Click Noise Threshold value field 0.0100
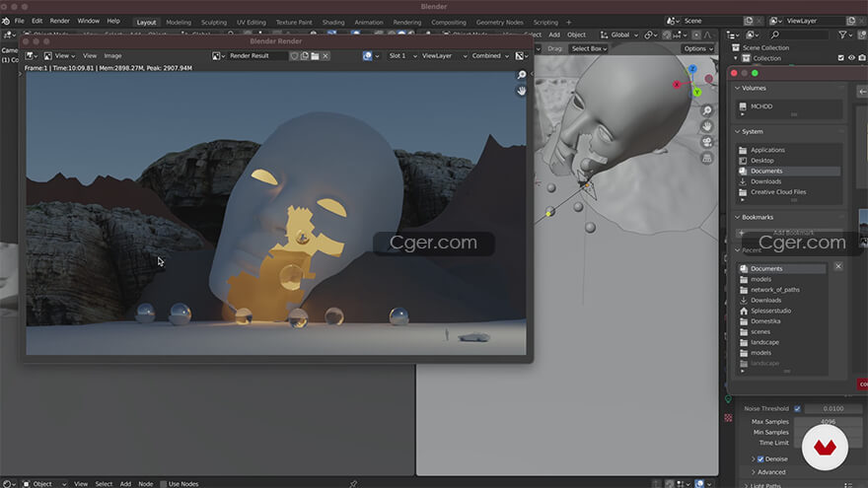This screenshot has height=488, width=868. click(x=833, y=409)
